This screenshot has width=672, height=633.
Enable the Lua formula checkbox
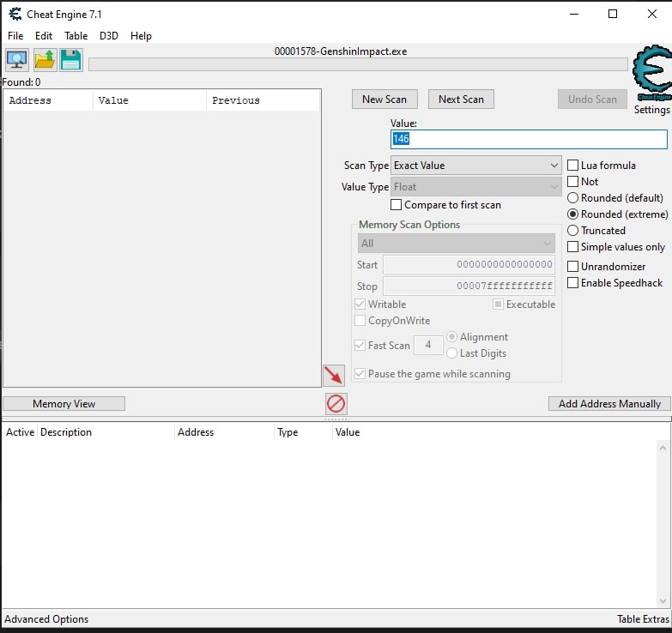573,166
